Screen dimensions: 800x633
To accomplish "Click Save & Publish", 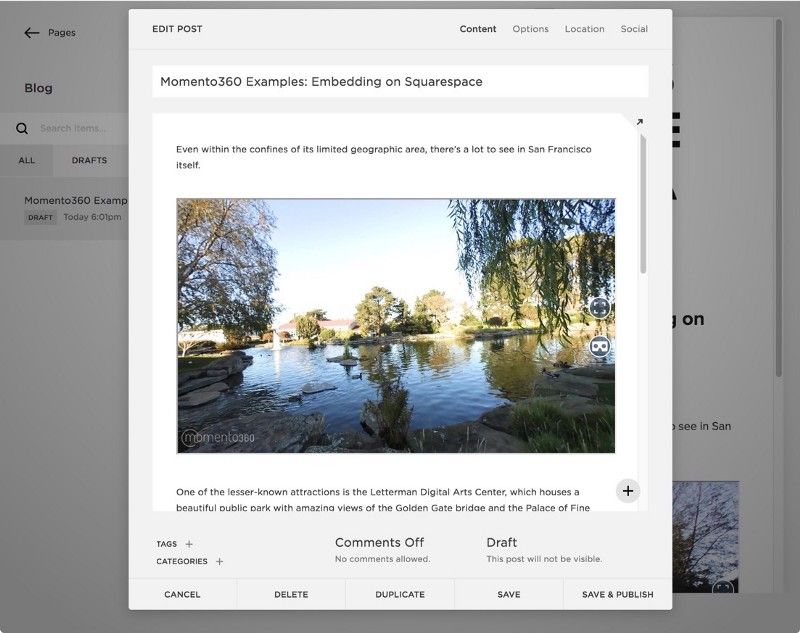I will point(617,594).
